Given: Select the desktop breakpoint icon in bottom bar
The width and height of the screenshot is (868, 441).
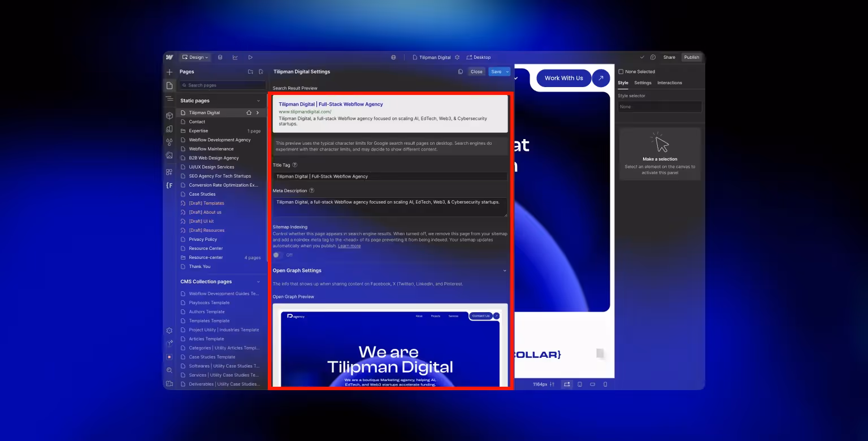Looking at the screenshot, I should 566,384.
